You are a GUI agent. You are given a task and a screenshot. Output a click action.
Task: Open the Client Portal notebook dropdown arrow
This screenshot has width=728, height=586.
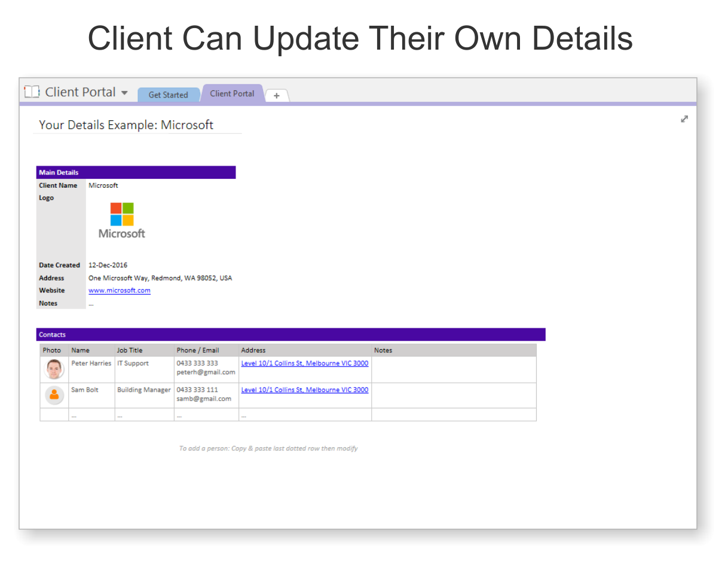click(124, 93)
